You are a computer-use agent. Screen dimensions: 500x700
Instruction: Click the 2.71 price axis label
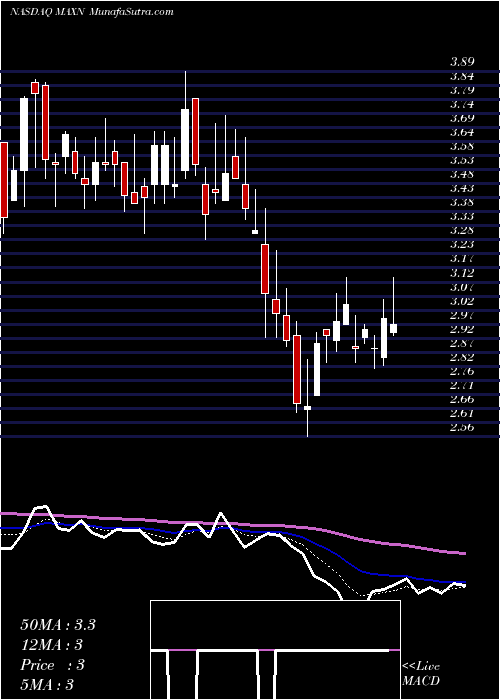point(462,385)
